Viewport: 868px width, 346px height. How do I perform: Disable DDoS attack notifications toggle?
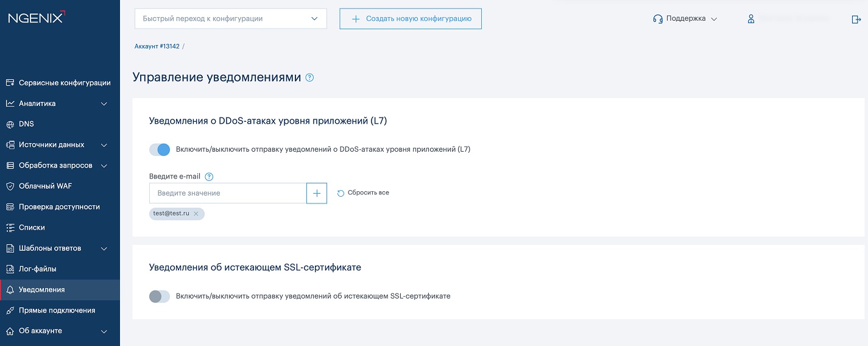(x=160, y=149)
